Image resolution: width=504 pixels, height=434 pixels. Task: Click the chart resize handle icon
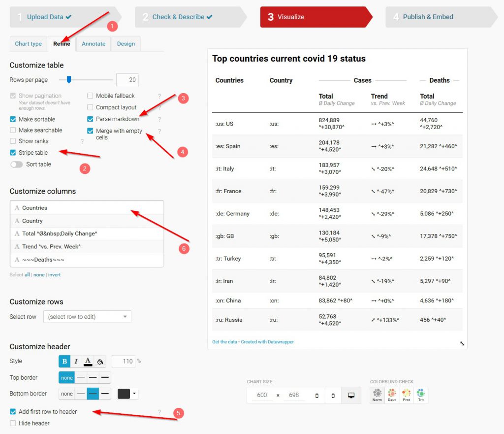pos(462,343)
